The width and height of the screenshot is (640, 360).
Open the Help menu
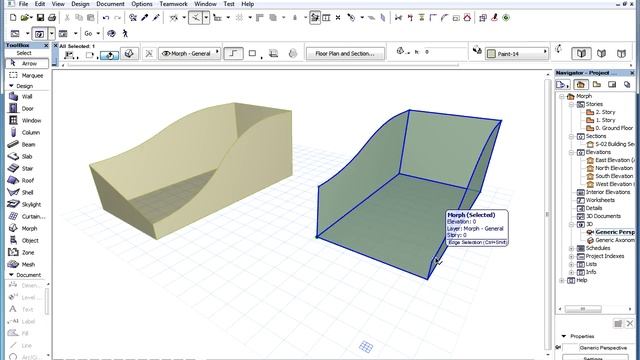[x=248, y=4]
